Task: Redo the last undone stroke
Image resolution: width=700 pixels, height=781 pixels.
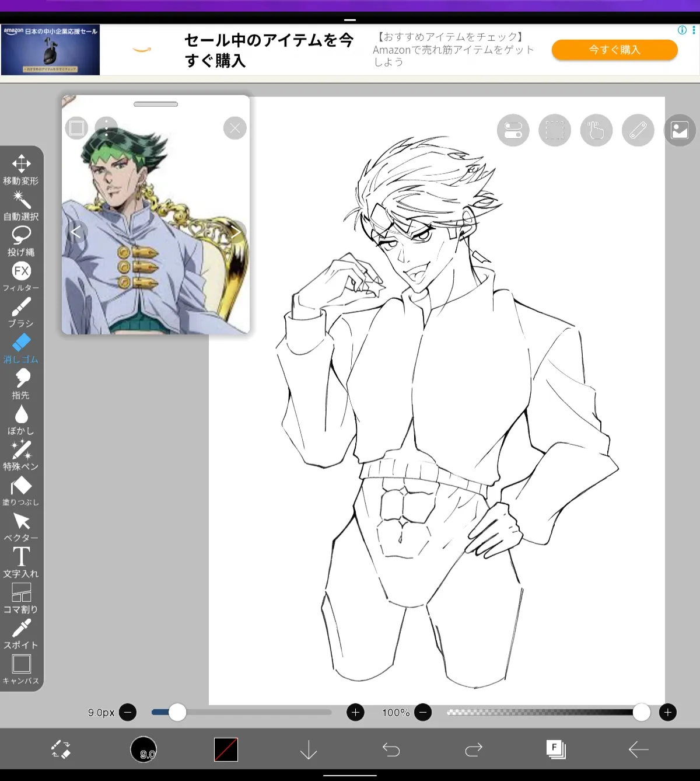Action: coord(474,749)
